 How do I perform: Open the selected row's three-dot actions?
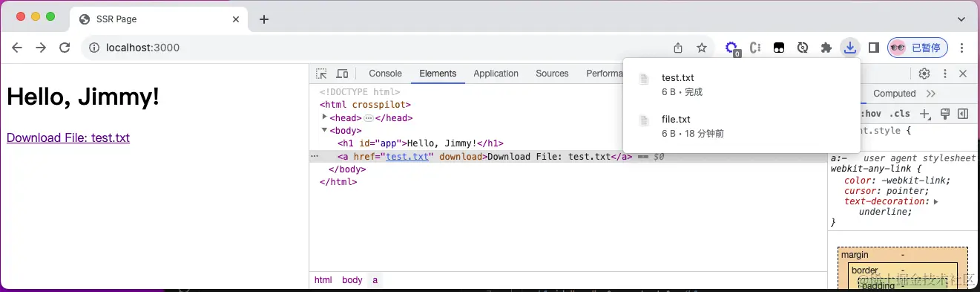tap(315, 156)
